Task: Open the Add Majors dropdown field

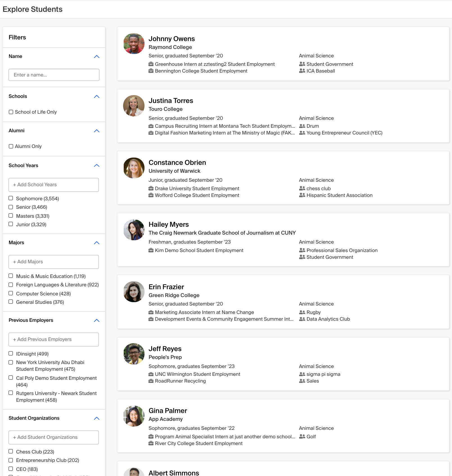Action: click(54, 262)
